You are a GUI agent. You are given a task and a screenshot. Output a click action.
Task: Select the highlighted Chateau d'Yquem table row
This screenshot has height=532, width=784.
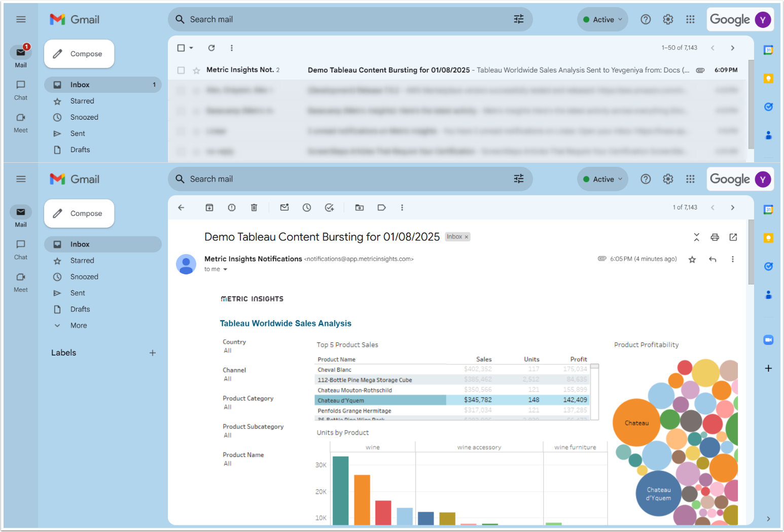380,400
